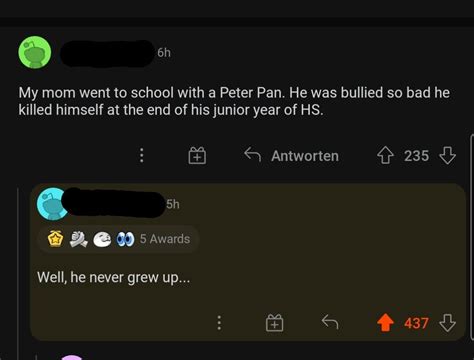The image size is (474, 360).
Task: Open three-dot menu on 'never grew up' reply
Action: (219, 323)
